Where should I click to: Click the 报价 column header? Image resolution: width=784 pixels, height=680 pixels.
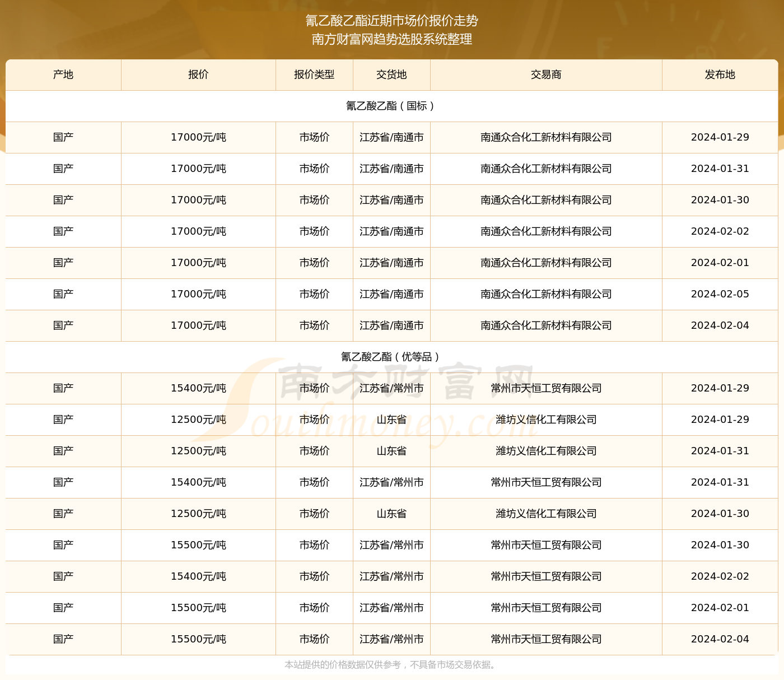pos(198,74)
